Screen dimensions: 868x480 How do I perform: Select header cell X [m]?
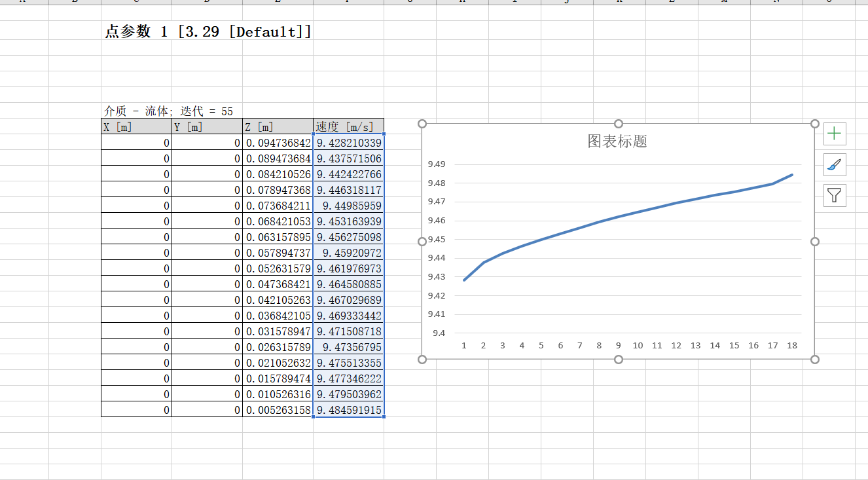136,127
